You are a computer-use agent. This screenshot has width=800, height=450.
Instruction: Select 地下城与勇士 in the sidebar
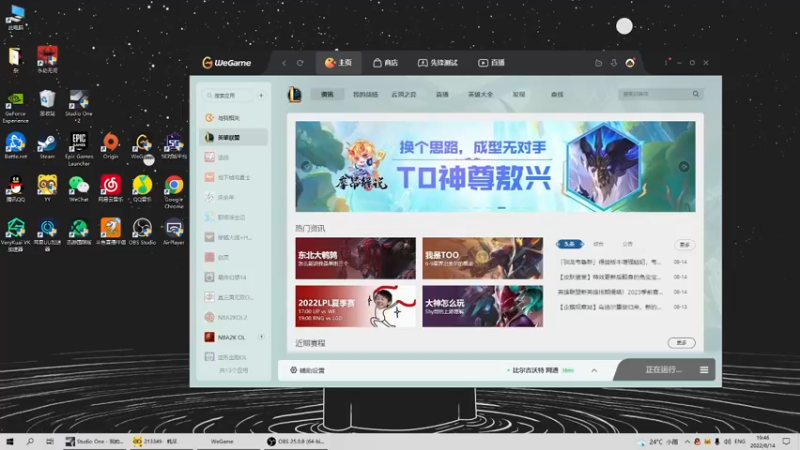click(234, 177)
